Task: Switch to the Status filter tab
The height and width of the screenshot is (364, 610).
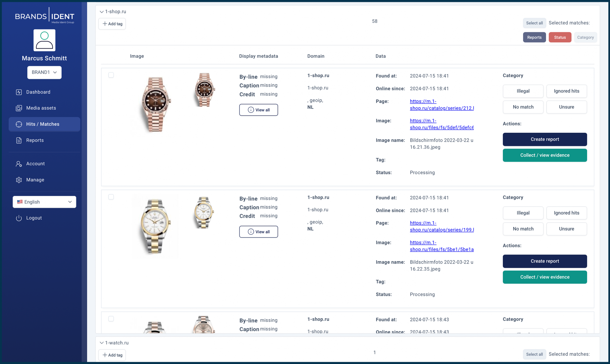Action: click(560, 37)
